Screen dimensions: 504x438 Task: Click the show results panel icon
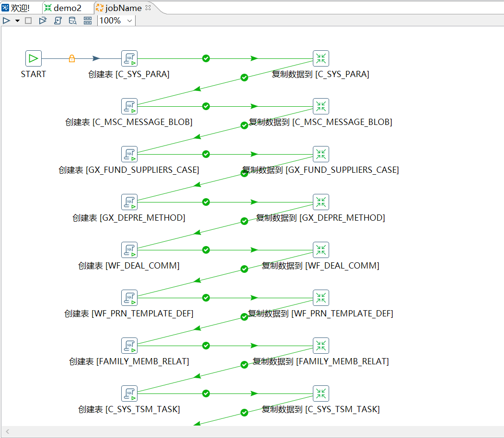[88, 21]
